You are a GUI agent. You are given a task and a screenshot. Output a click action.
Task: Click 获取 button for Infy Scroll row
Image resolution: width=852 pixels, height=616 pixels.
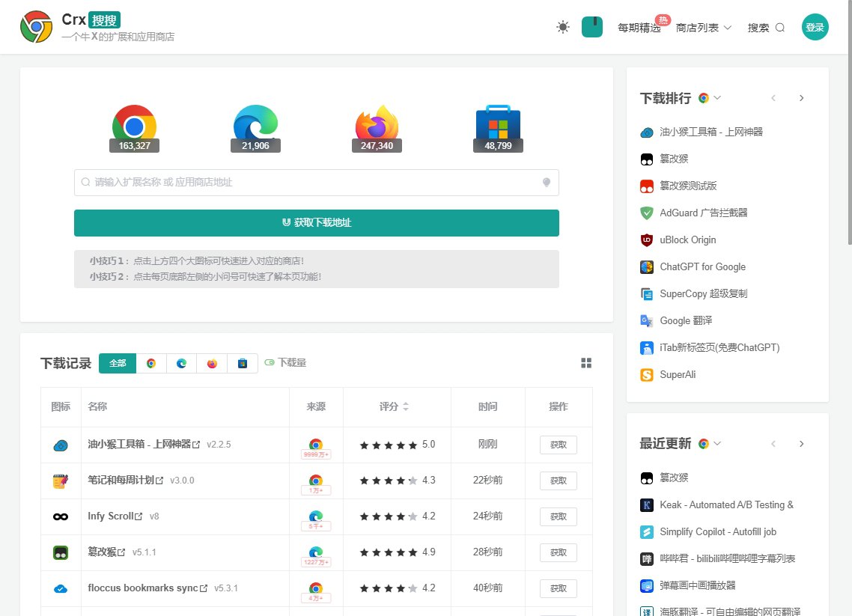pyautogui.click(x=558, y=516)
